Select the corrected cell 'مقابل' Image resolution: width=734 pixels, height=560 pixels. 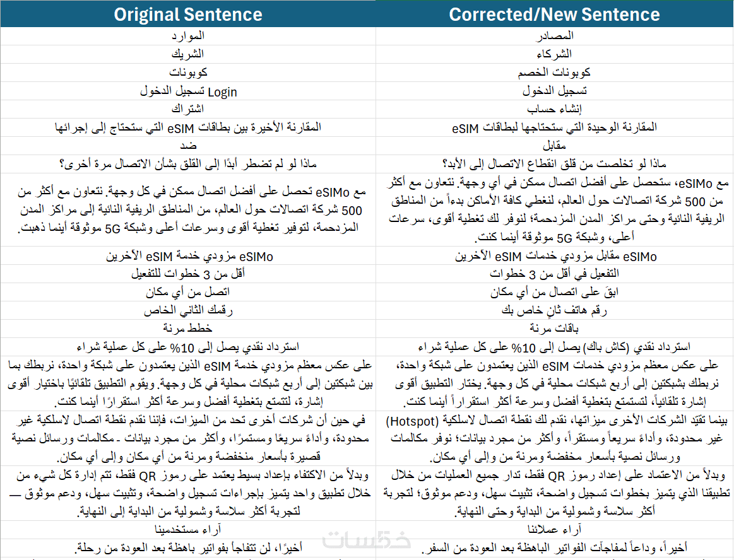point(555,146)
